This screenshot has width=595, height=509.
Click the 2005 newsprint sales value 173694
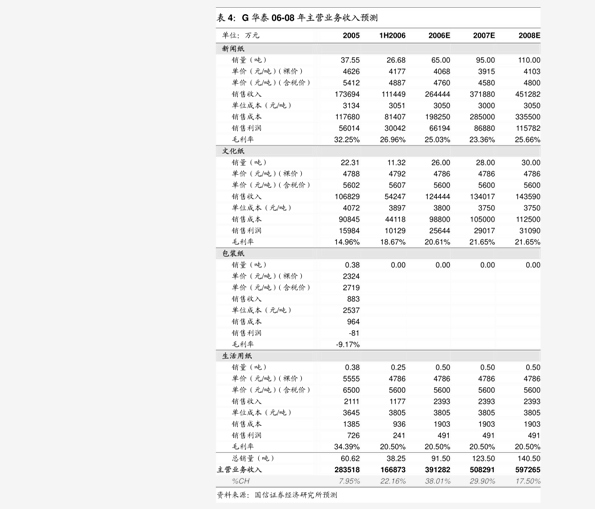coord(347,94)
